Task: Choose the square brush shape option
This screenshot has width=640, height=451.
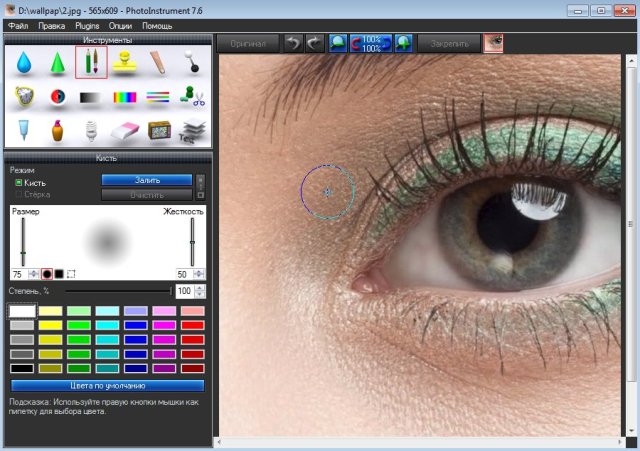Action: pyautogui.click(x=59, y=273)
